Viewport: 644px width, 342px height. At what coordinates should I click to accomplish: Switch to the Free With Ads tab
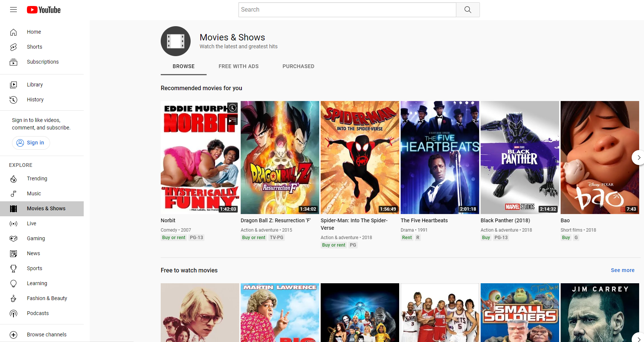238,66
